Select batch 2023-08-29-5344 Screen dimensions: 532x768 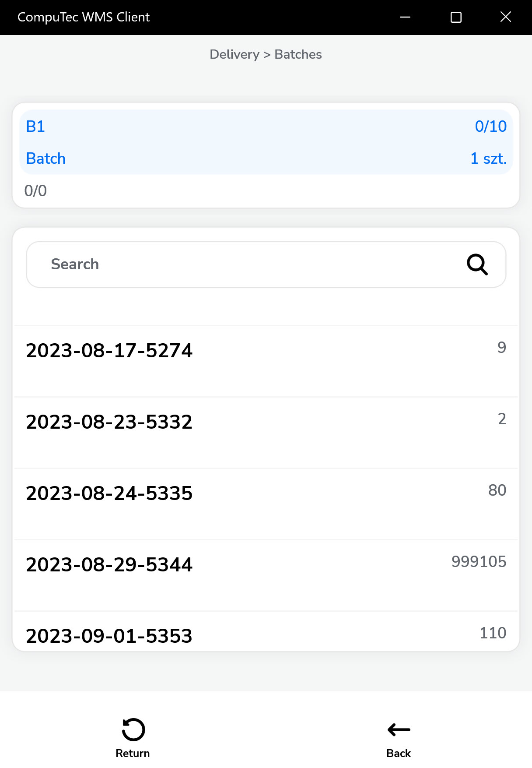(109, 565)
